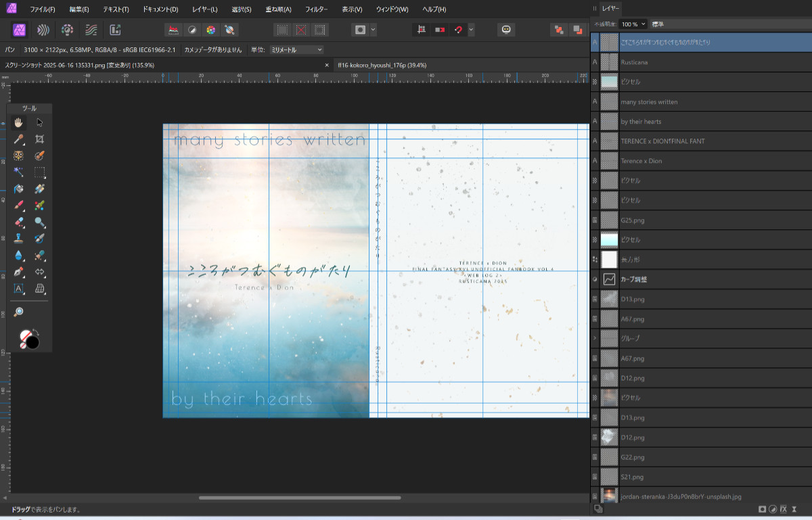Image resolution: width=812 pixels, height=520 pixels.
Task: Click the Auto Colors toolbar icon
Action: [211, 30]
